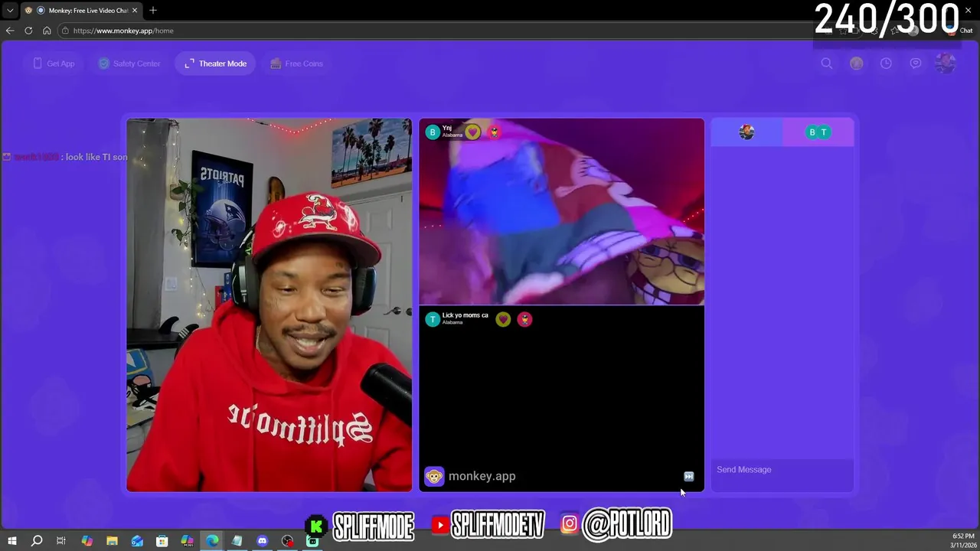
Task: Open history clock icon in header
Action: tap(886, 64)
